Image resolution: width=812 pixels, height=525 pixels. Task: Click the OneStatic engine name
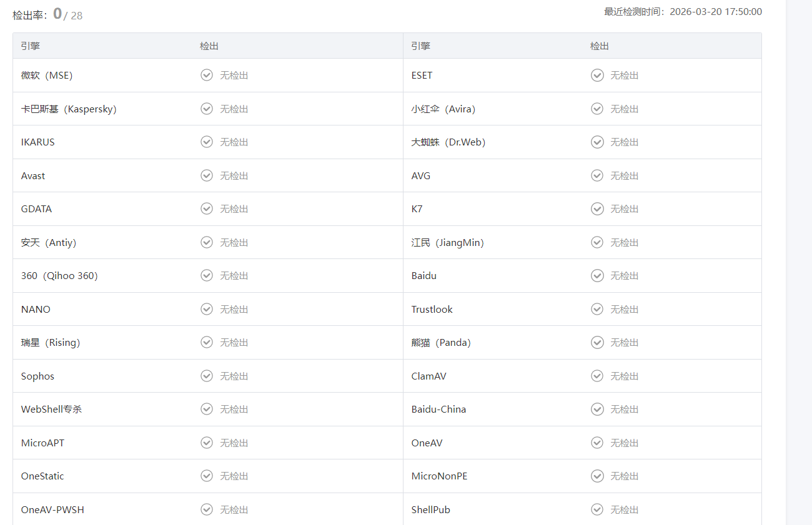pos(42,476)
